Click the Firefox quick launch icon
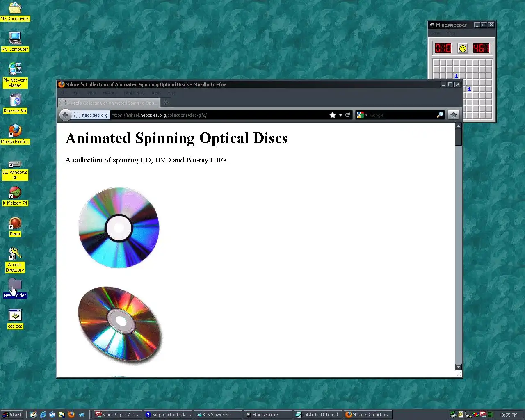 (x=71, y=415)
